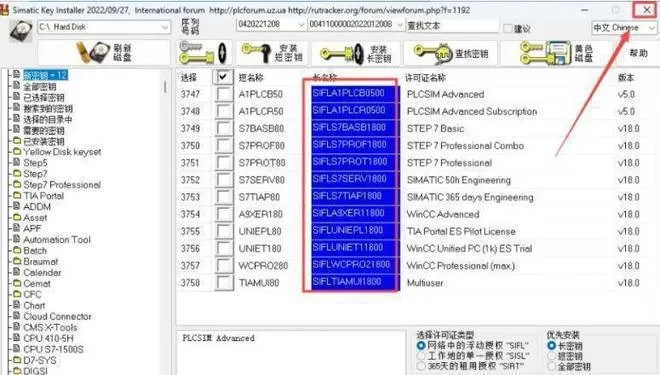660x375 pixels.
Task: Click the yellow disk button
Action: click(x=556, y=53)
